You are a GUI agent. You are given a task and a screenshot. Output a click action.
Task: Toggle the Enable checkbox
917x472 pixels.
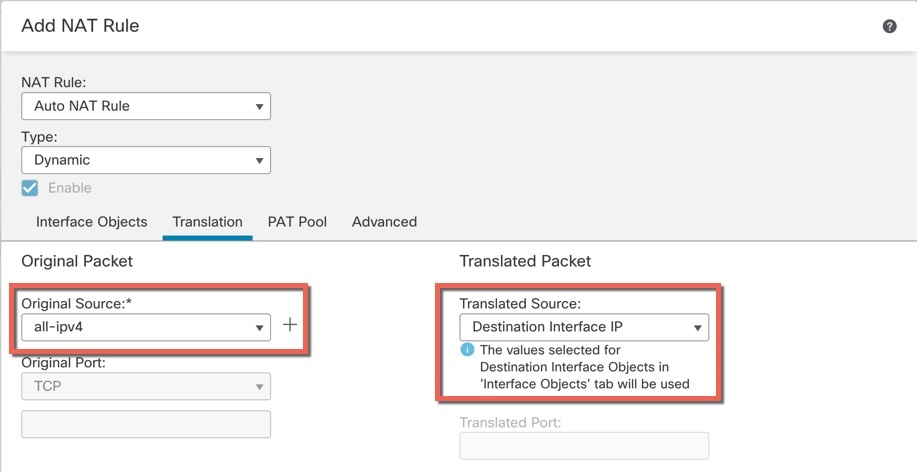pyautogui.click(x=29, y=188)
